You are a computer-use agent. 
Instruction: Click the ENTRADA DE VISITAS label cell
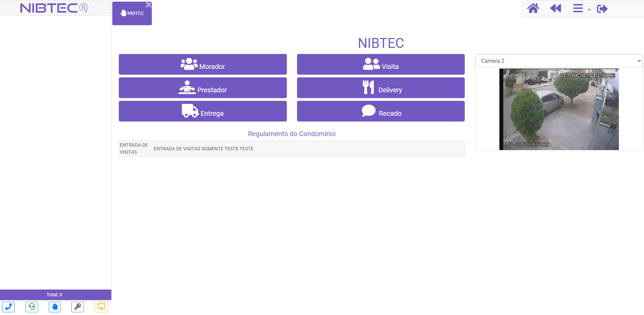(x=136, y=149)
